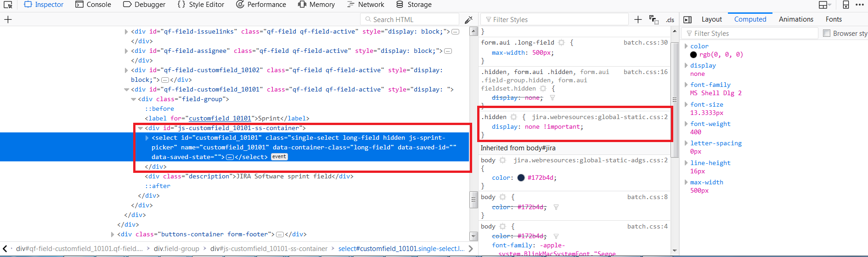Switch to the Inspector tab
This screenshot has height=257, width=868.
click(44, 5)
